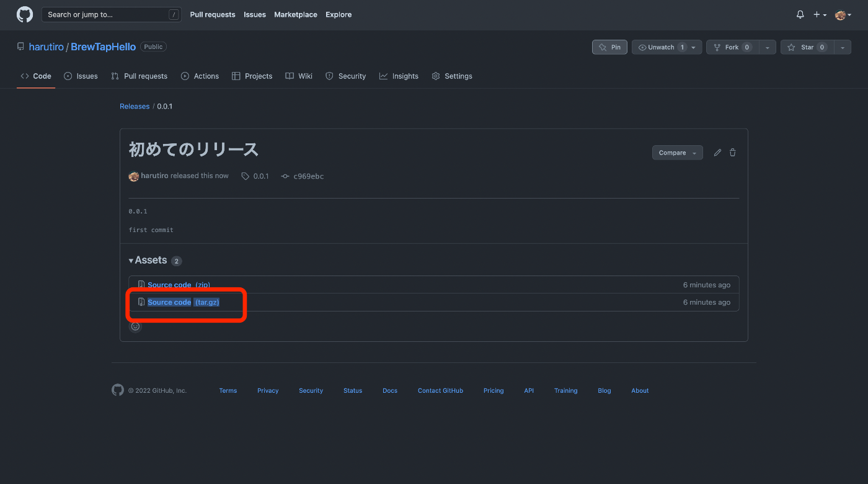Click the footer GitHub logo

pos(118,390)
